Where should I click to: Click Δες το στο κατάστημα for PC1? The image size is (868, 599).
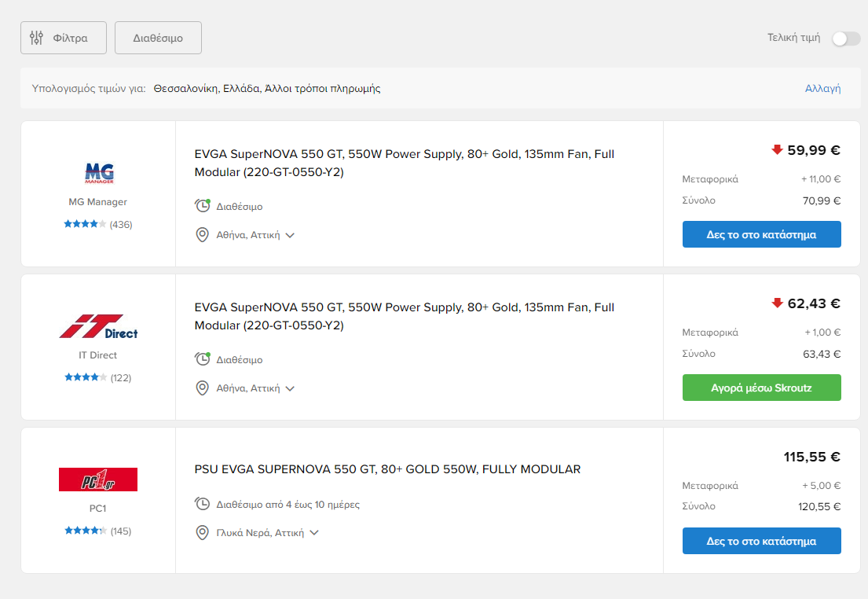(x=762, y=541)
